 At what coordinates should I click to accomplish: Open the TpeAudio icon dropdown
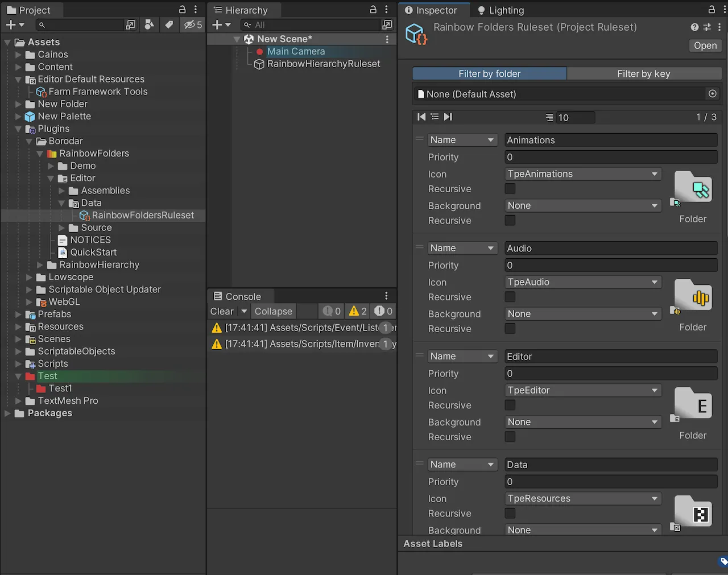tap(583, 282)
